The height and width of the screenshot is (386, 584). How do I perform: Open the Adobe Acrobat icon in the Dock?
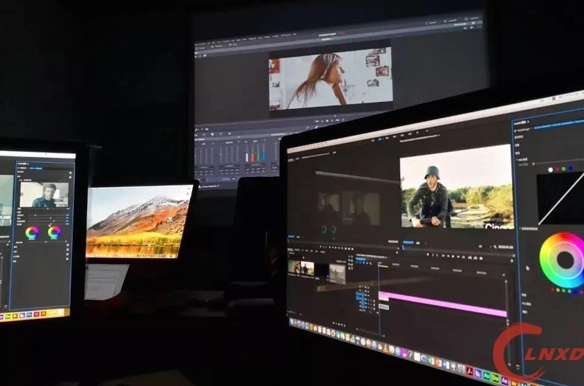[470, 371]
